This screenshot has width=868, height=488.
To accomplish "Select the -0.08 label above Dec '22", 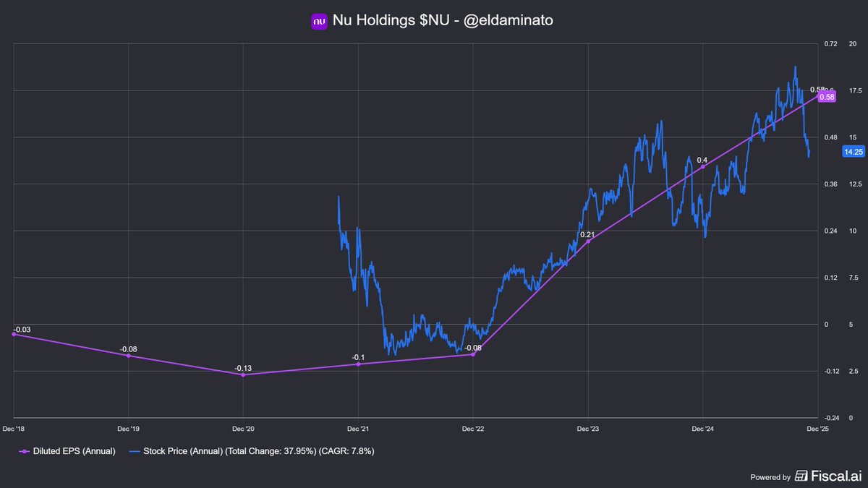I will click(x=472, y=348).
